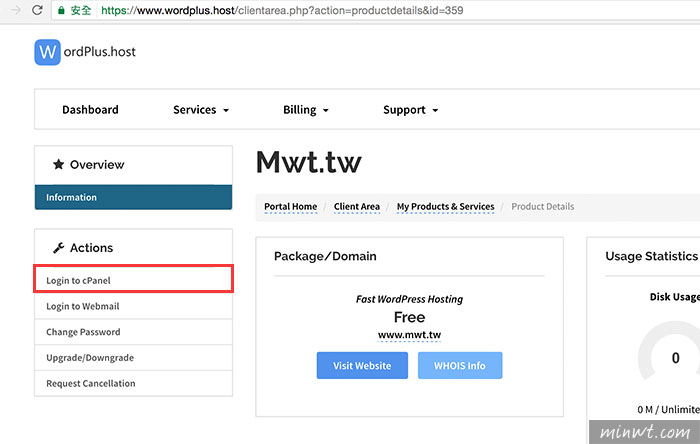700x444 pixels.
Task: Expand the Services dropdown menu
Action: (x=201, y=110)
